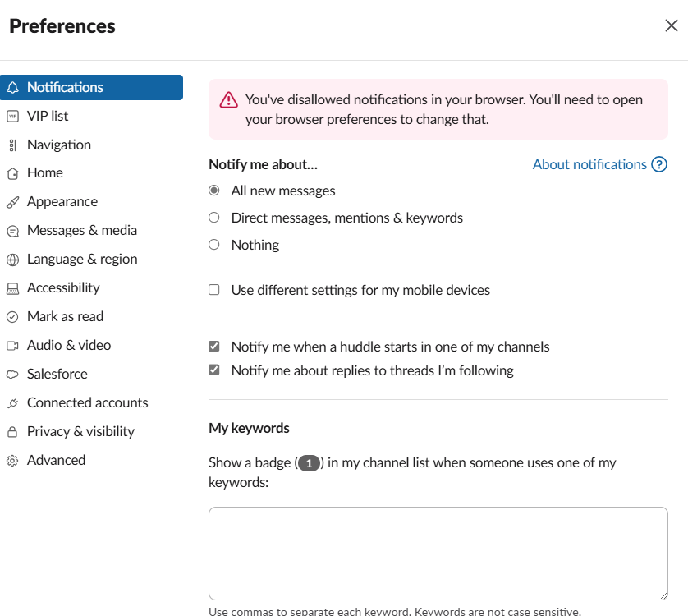Switch to Appearance settings
This screenshot has height=616, width=688.
[91, 201]
